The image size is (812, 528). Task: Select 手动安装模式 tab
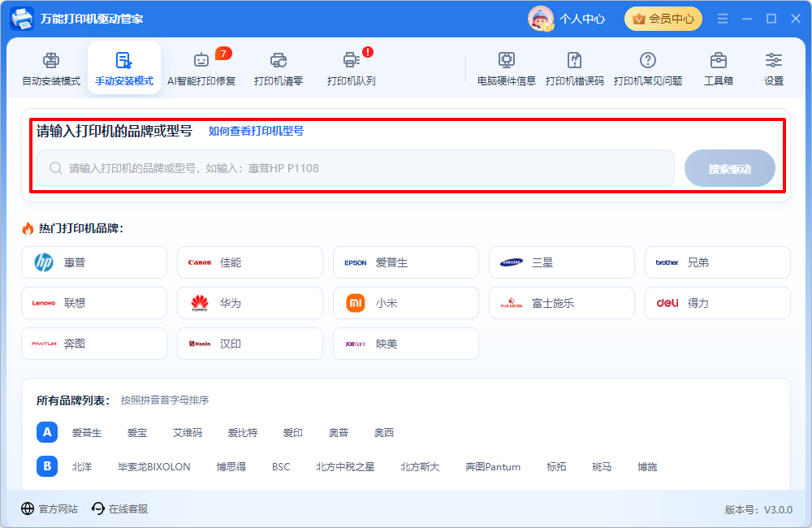124,68
